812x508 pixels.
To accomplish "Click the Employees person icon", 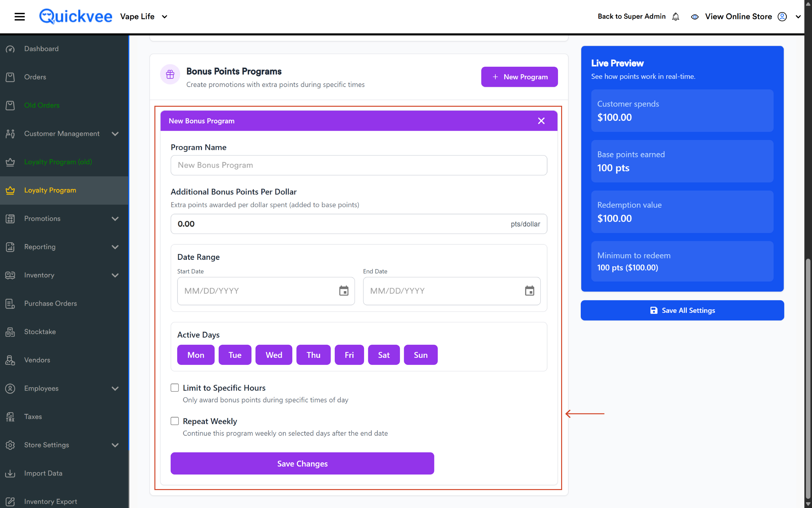I will click(x=10, y=388).
